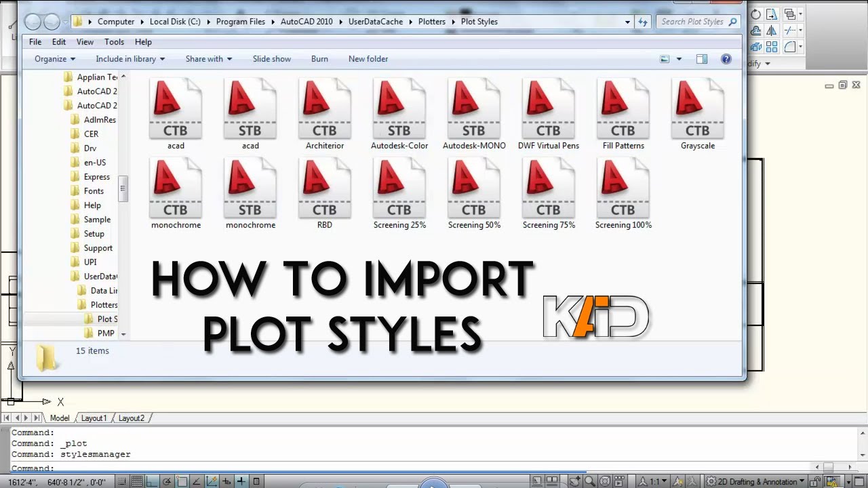The width and height of the screenshot is (868, 488).
Task: Select the Autodesk-Color STB file
Action: click(x=399, y=114)
